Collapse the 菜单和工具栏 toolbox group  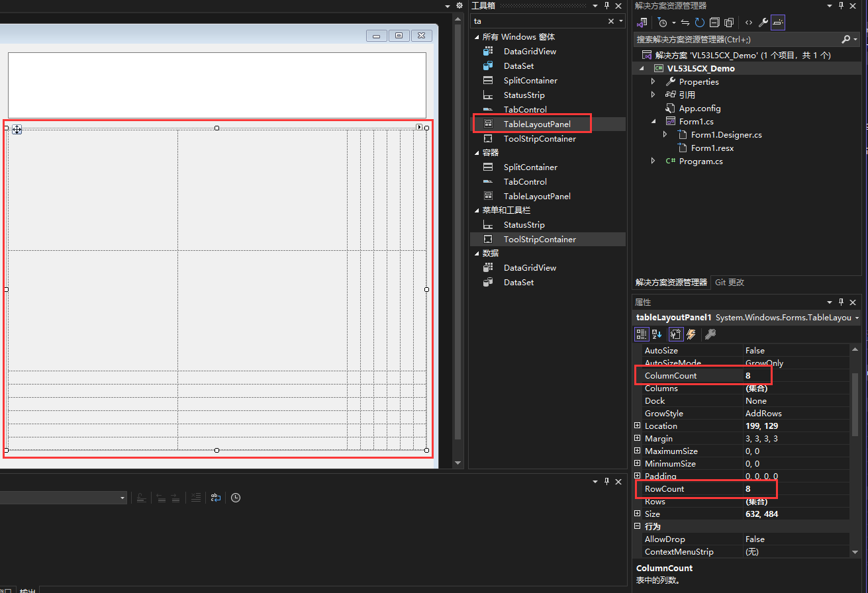tap(476, 210)
